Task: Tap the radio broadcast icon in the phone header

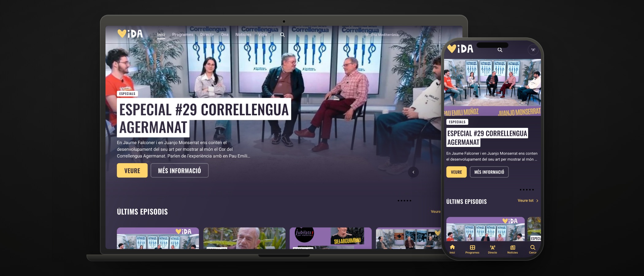Action: point(533,50)
